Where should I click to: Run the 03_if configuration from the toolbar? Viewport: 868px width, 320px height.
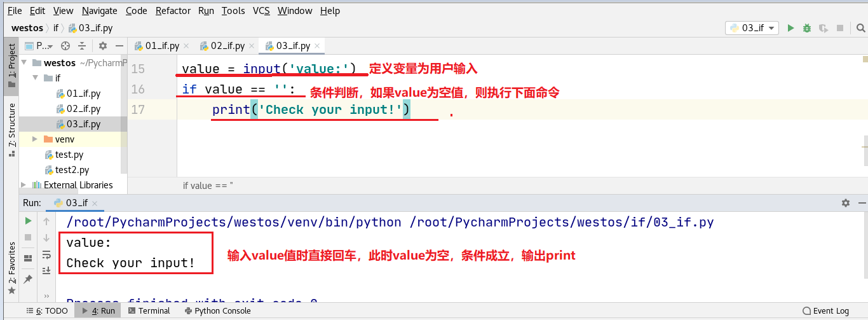(791, 28)
